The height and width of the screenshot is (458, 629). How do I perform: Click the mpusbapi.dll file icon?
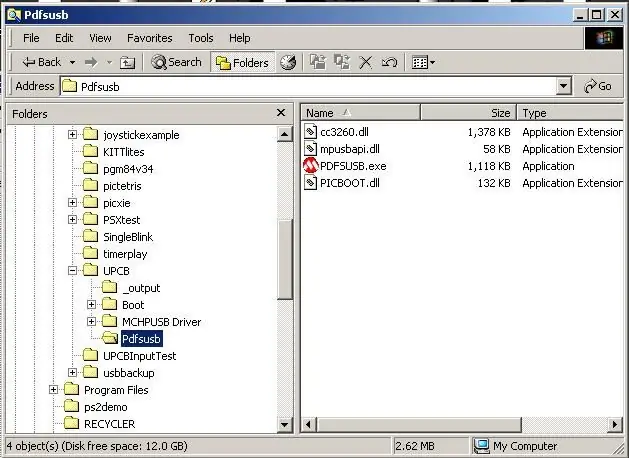[x=310, y=149]
